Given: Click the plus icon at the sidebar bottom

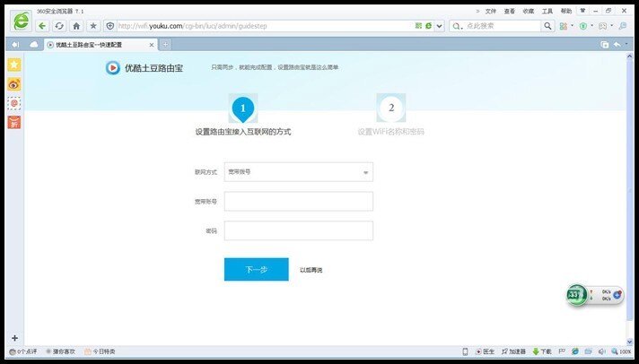Looking at the screenshot, I should (14, 338).
